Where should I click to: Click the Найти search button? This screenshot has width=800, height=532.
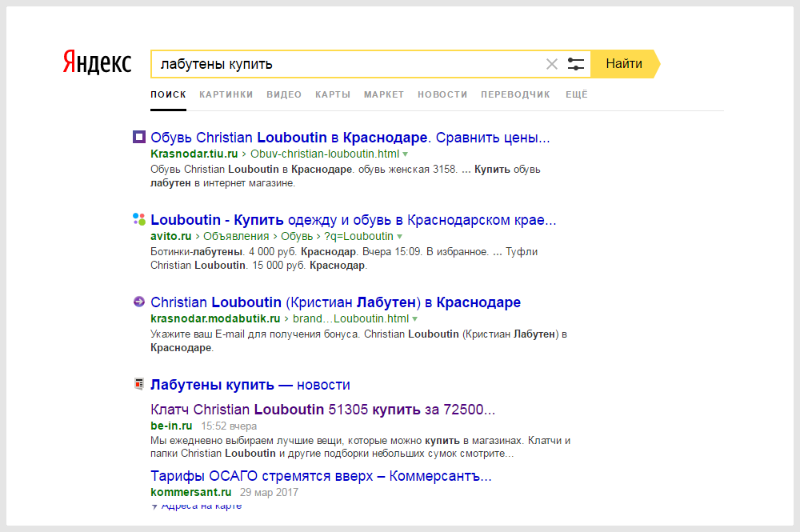click(x=624, y=64)
